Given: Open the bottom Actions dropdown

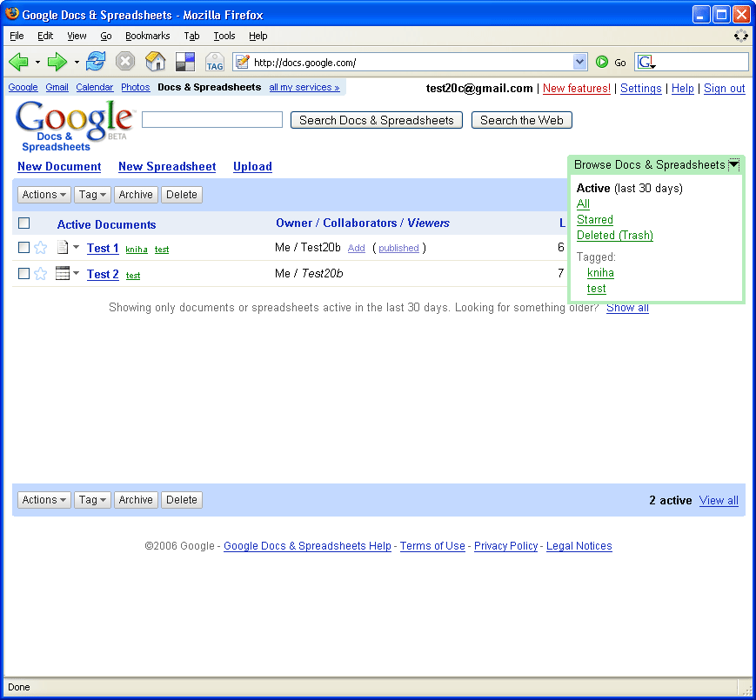Looking at the screenshot, I should click(x=44, y=500).
